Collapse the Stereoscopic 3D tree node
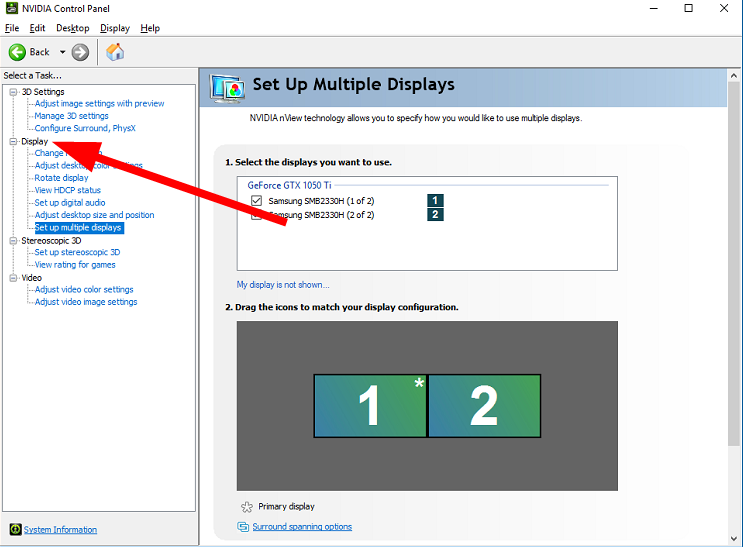This screenshot has width=743, height=547. 13,241
